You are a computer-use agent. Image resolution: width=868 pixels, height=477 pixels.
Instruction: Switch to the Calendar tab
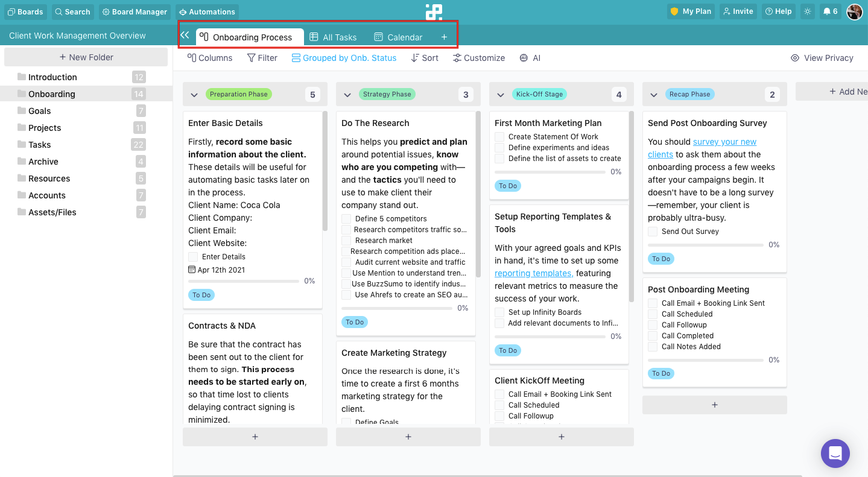398,37
